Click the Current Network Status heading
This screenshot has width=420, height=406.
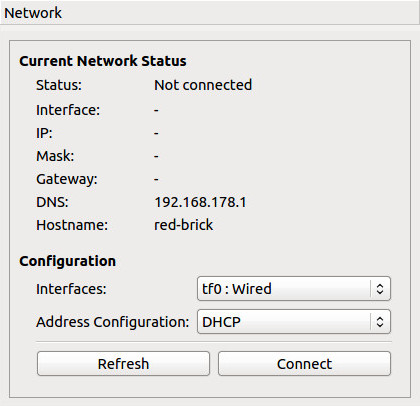pyautogui.click(x=103, y=61)
